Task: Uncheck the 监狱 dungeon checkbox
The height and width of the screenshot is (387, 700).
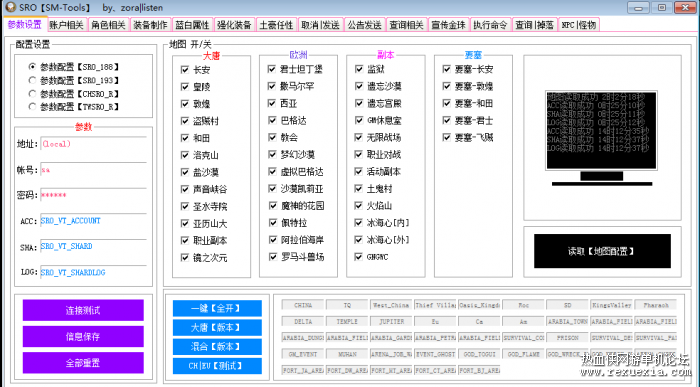Action: tap(358, 69)
